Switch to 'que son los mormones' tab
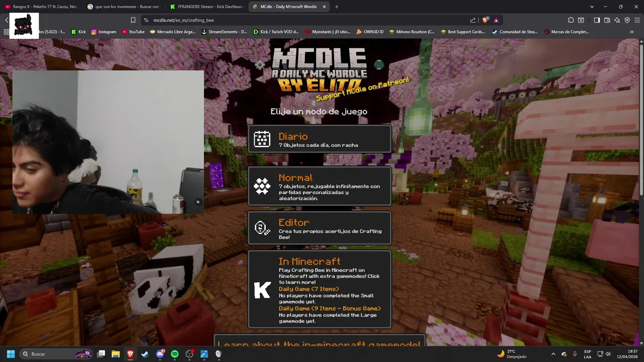Image resolution: width=644 pixels, height=362 pixels. point(124,7)
